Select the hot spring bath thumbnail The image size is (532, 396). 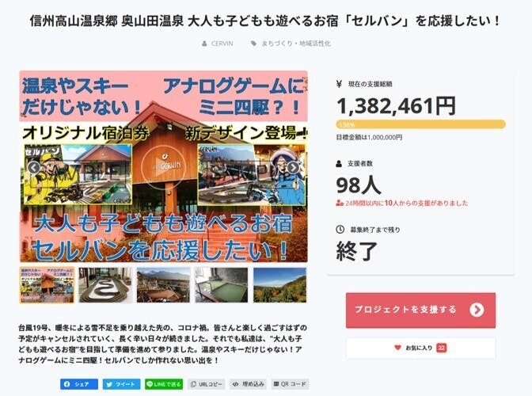[222, 285]
